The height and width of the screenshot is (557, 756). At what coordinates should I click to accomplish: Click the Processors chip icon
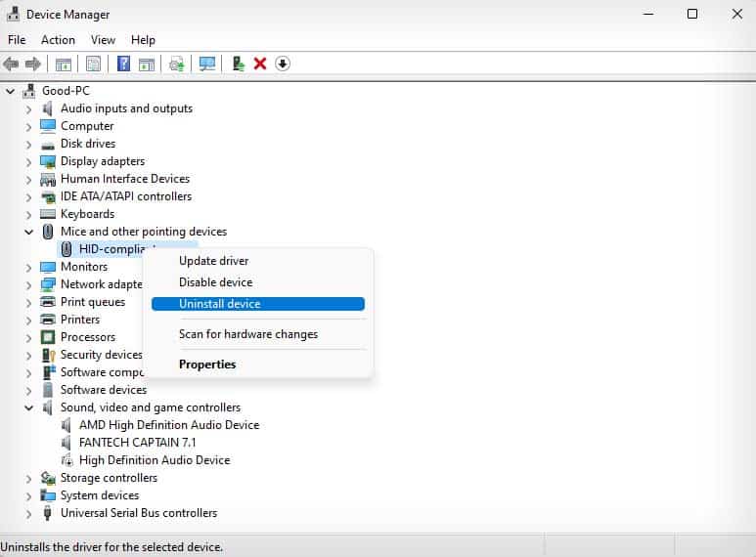pyautogui.click(x=48, y=337)
